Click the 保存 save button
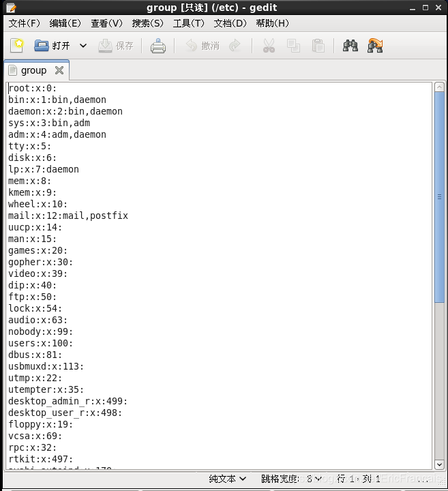Screen dimensions: 448x491 click(116, 46)
